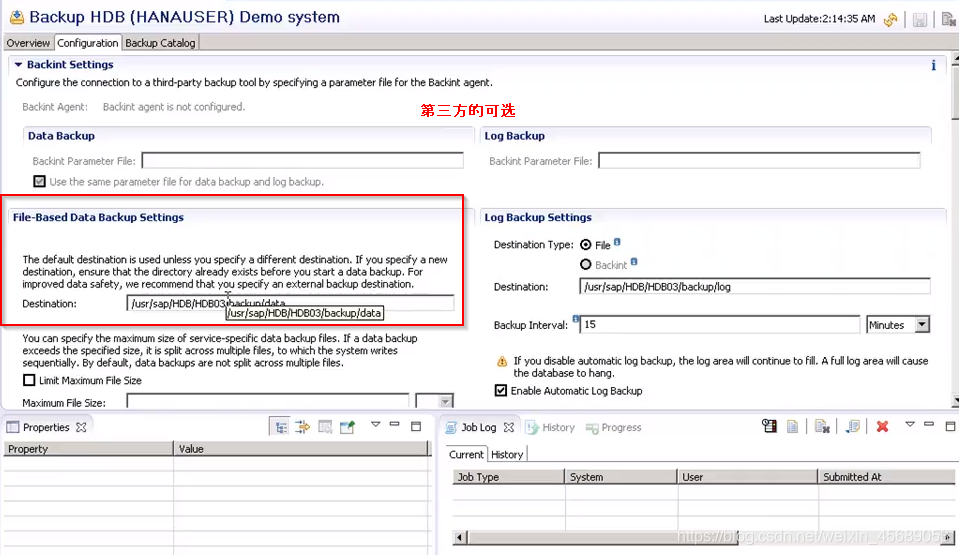
Task: Select the Backint destination type radio
Action: pos(585,264)
